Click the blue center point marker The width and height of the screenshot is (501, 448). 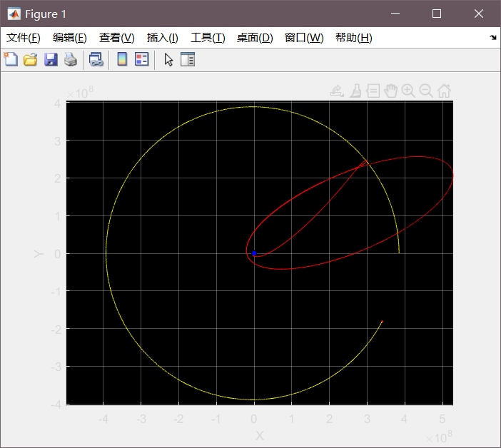(254, 253)
